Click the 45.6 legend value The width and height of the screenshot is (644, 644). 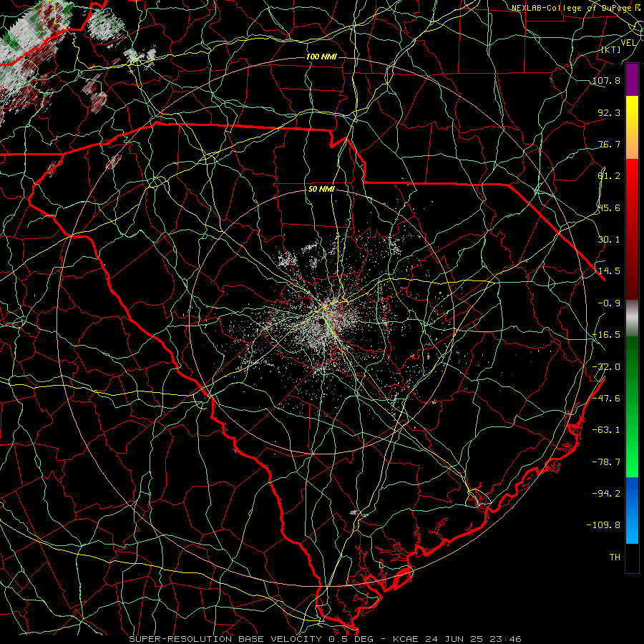coord(609,208)
